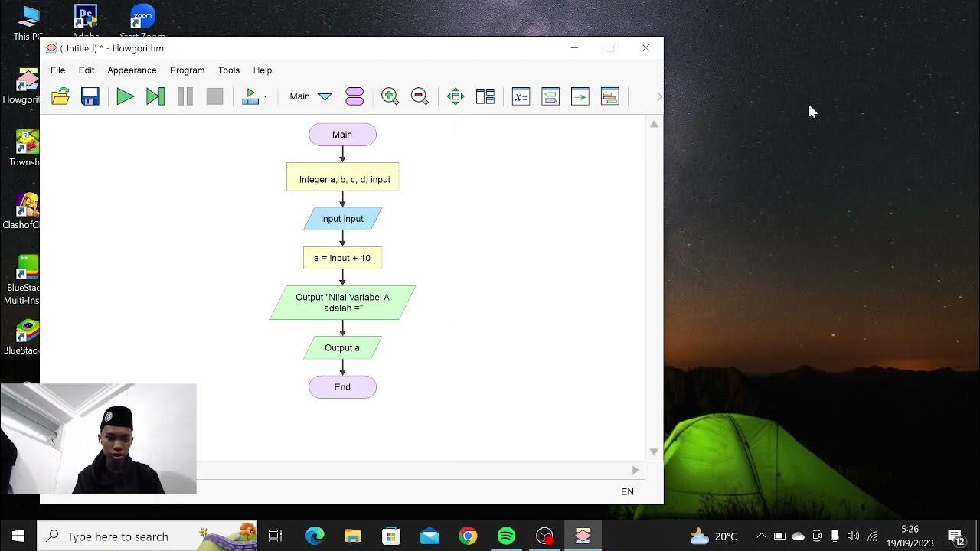Switch to Flowgorithm taskbar icon
The height and width of the screenshot is (551, 980).
click(583, 536)
